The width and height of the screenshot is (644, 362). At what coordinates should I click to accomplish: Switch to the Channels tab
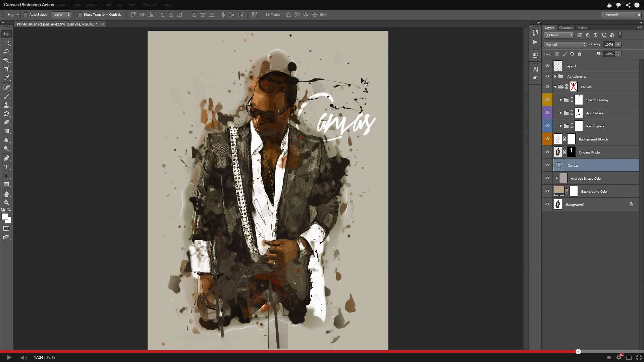tap(567, 27)
